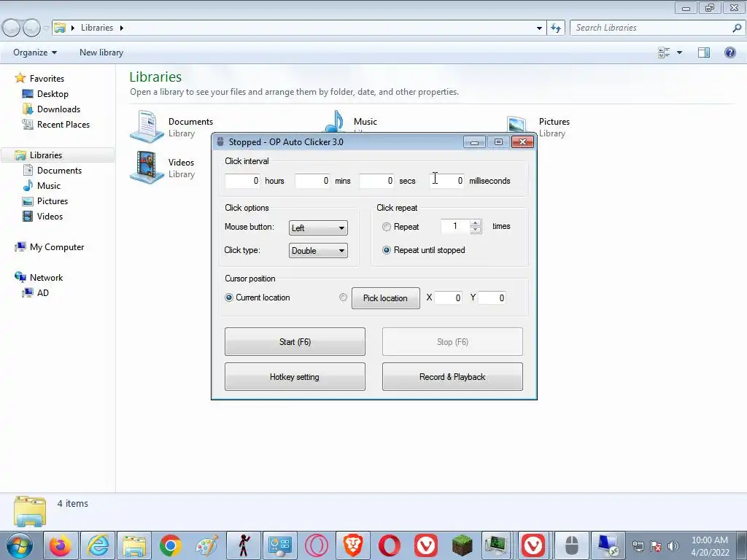Launch Brave browser from the taskbar

[353, 545]
